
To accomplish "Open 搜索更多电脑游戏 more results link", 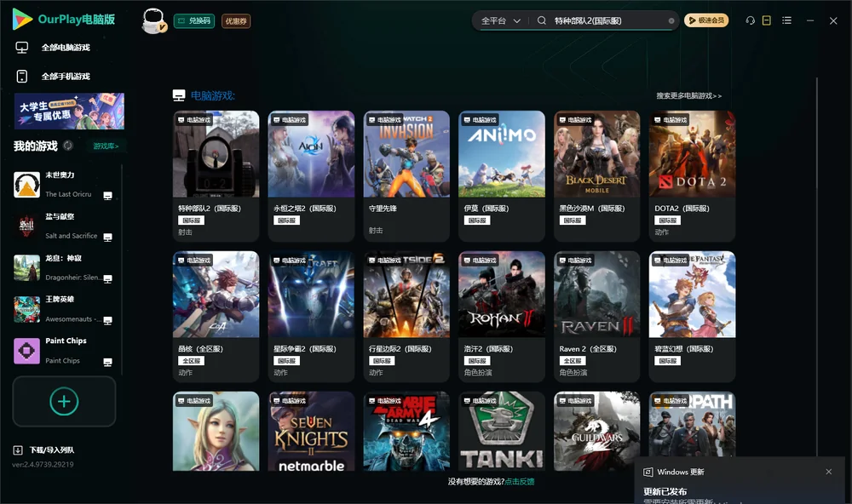I will point(689,95).
